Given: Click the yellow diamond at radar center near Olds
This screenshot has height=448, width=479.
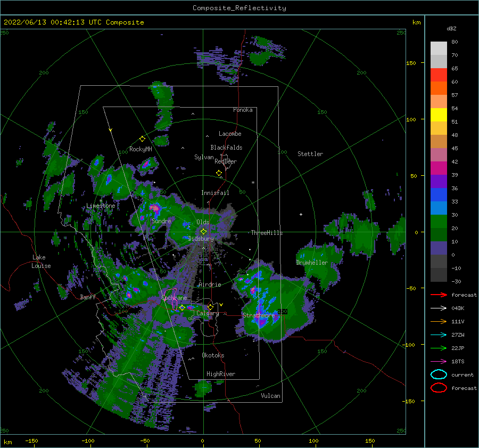Looking at the screenshot, I should pyautogui.click(x=203, y=232).
